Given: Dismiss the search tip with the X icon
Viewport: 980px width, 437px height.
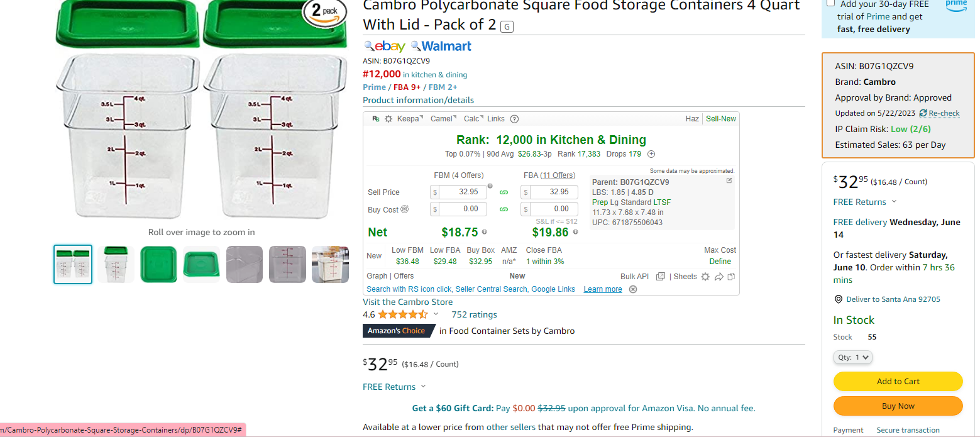Looking at the screenshot, I should click(633, 289).
